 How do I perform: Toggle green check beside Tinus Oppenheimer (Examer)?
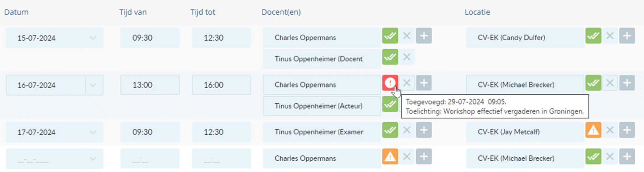click(x=390, y=130)
